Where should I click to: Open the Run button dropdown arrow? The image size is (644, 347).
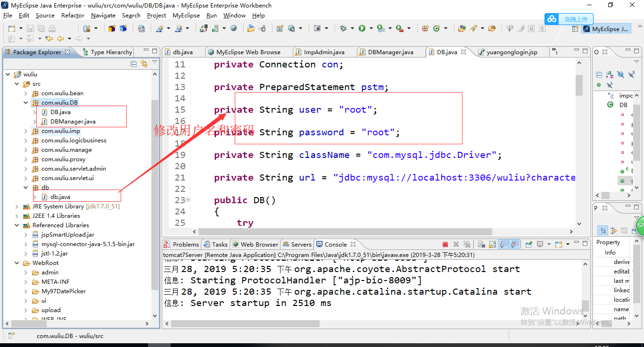[x=370, y=29]
